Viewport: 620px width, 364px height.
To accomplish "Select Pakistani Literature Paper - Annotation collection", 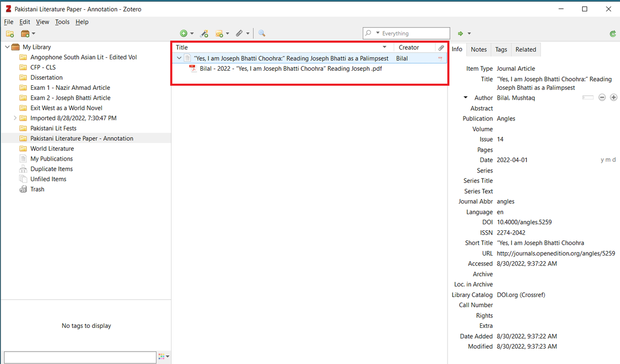I will tap(86, 138).
